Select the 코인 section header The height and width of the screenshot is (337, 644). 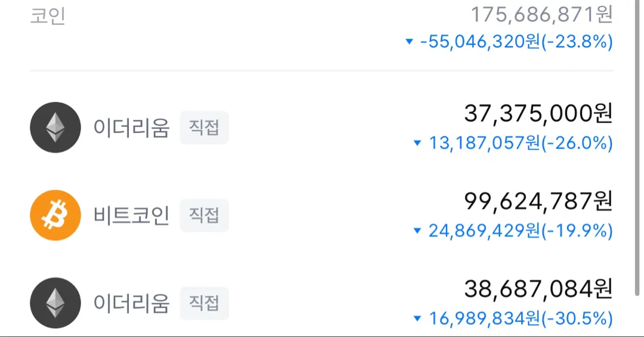pos(48,16)
